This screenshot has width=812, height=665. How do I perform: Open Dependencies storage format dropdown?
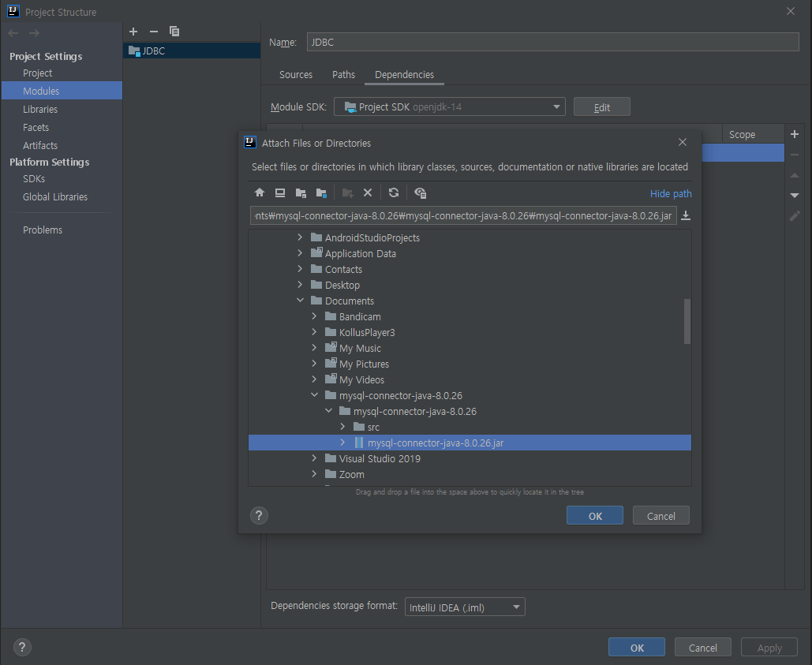click(465, 607)
